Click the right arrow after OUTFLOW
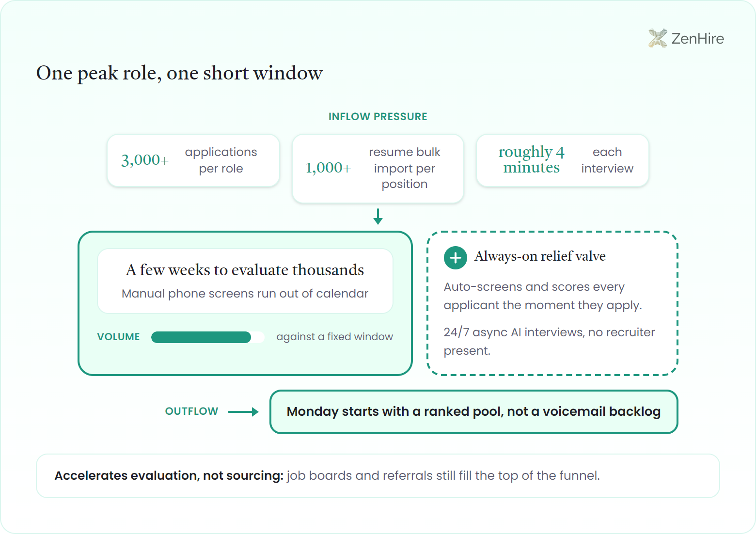This screenshot has width=756, height=534. pos(243,412)
